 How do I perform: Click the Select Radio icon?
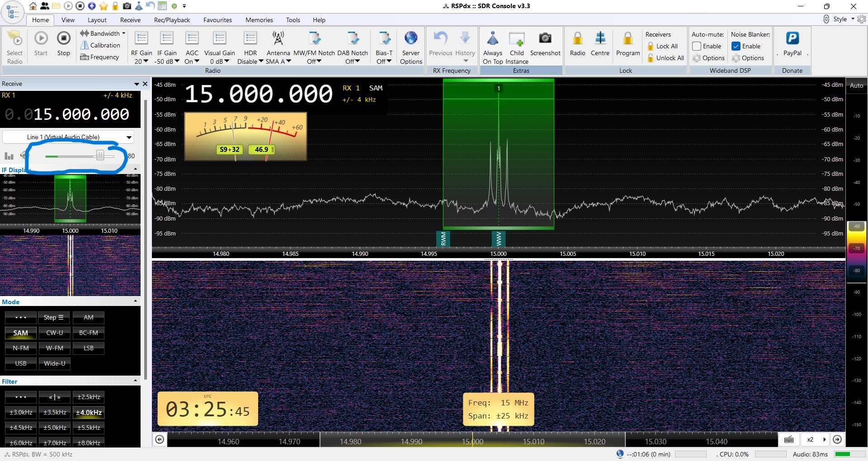(15, 39)
